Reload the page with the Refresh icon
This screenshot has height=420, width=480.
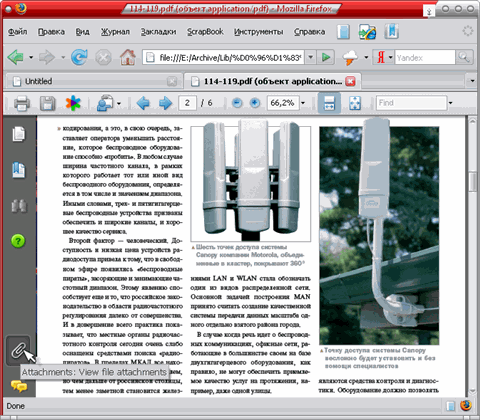tap(79, 57)
